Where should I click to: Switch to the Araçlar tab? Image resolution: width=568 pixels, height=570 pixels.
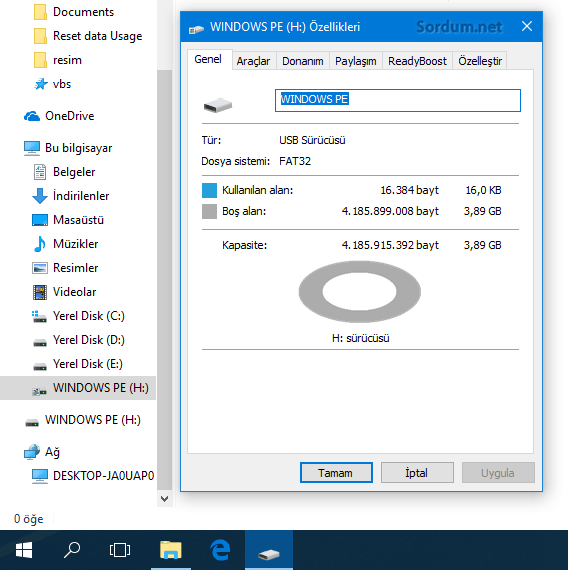click(253, 61)
